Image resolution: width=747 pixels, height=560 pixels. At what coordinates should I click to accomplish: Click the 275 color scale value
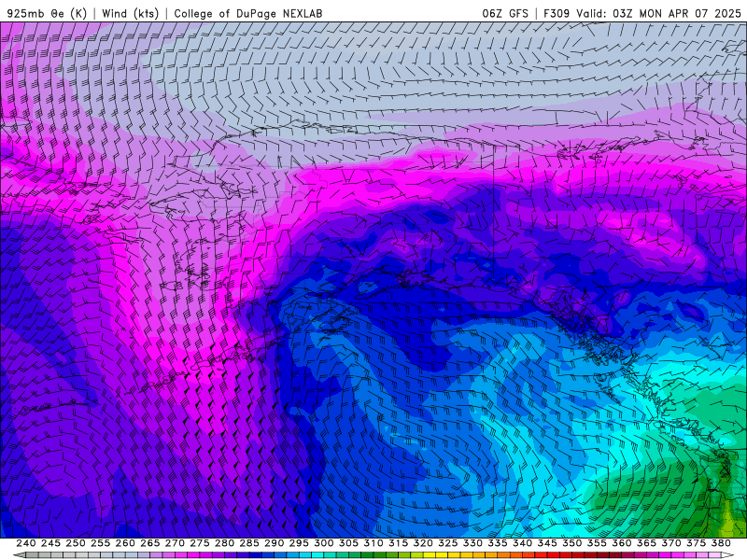(200, 543)
